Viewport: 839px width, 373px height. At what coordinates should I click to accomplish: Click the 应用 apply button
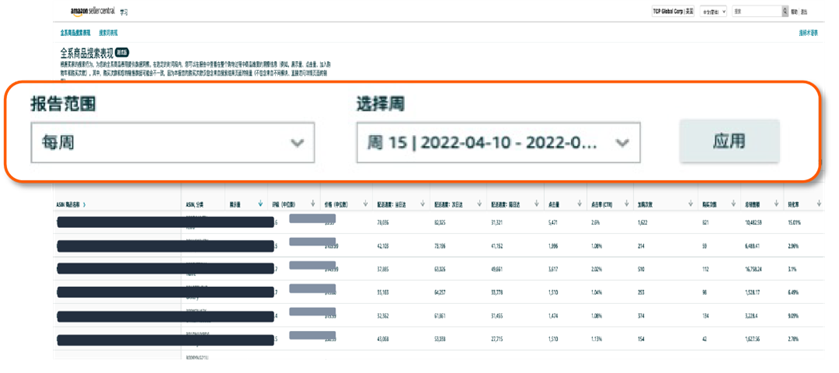[729, 141]
